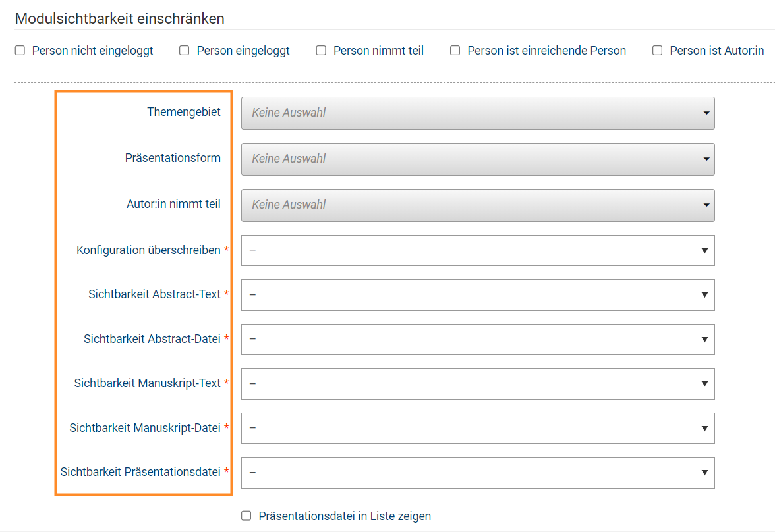
Task: Check the 'Person eingeloggt' option
Action: click(185, 51)
